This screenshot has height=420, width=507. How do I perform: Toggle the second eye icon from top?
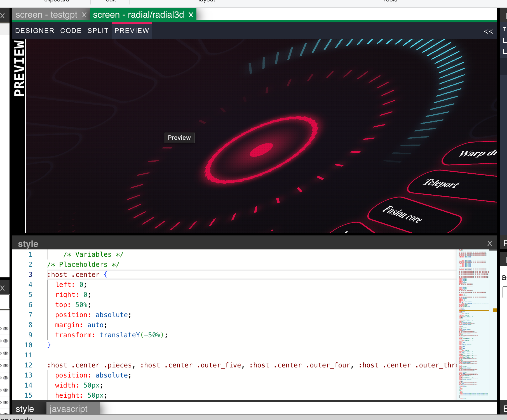[x=5, y=341]
